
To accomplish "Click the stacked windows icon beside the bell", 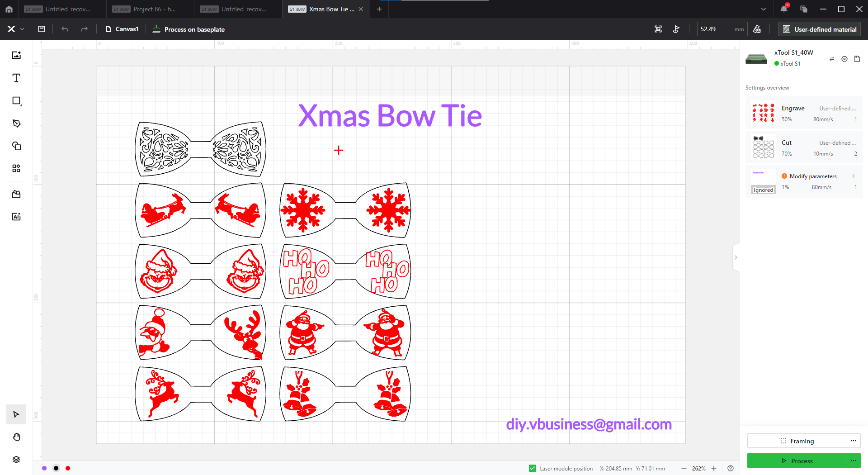I will 803,9.
